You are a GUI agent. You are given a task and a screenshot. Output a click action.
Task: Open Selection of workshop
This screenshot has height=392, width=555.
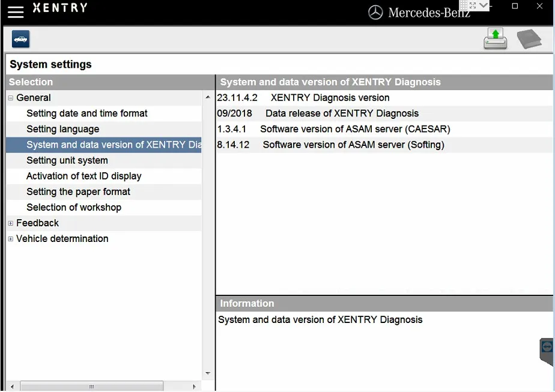pyautogui.click(x=74, y=207)
